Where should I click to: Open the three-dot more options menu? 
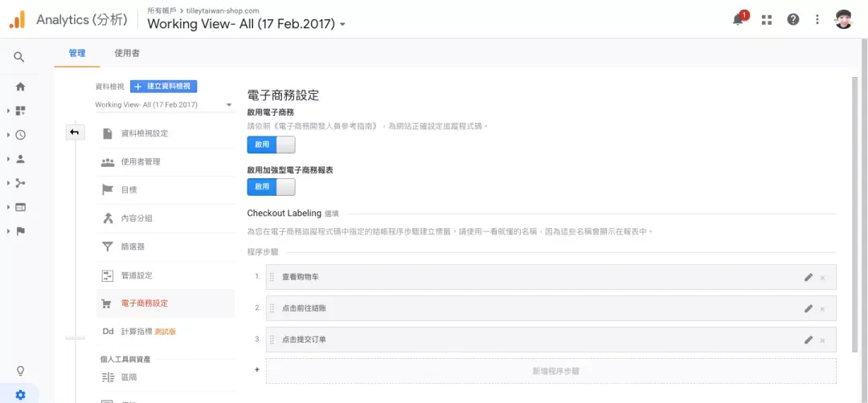click(817, 20)
